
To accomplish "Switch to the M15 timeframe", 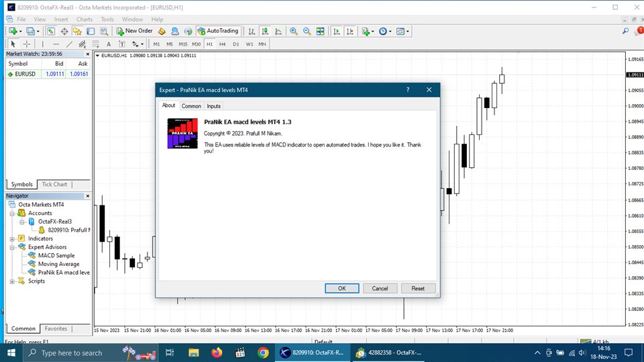I will click(x=182, y=44).
